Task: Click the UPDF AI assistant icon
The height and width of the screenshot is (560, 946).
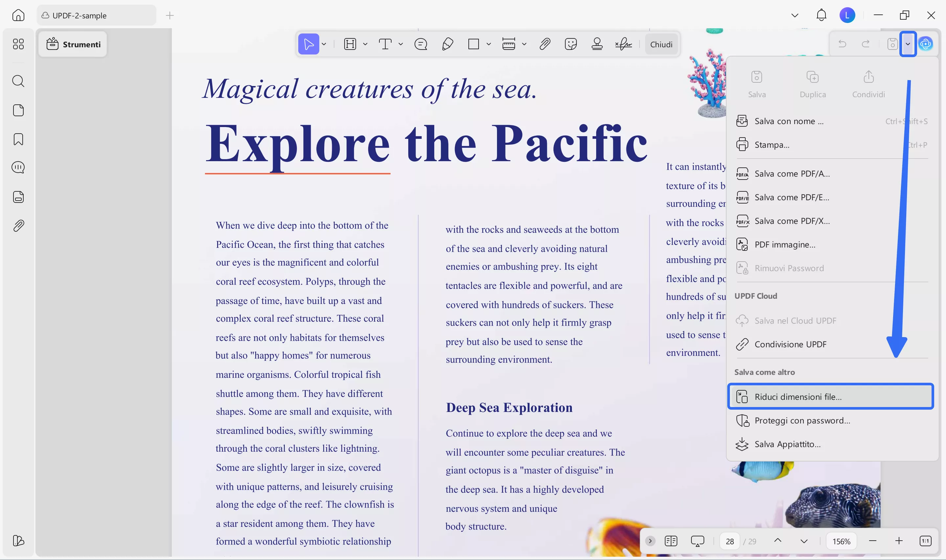Action: tap(926, 44)
